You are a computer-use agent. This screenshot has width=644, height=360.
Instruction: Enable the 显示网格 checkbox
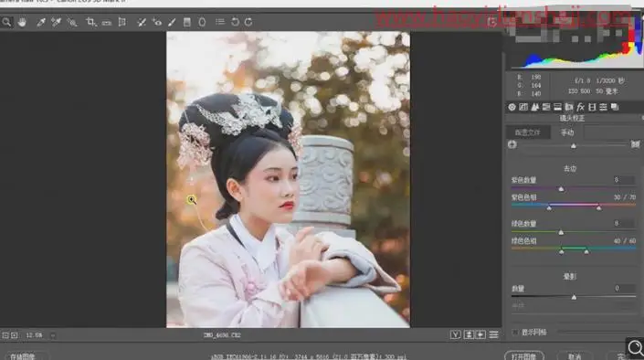click(515, 332)
